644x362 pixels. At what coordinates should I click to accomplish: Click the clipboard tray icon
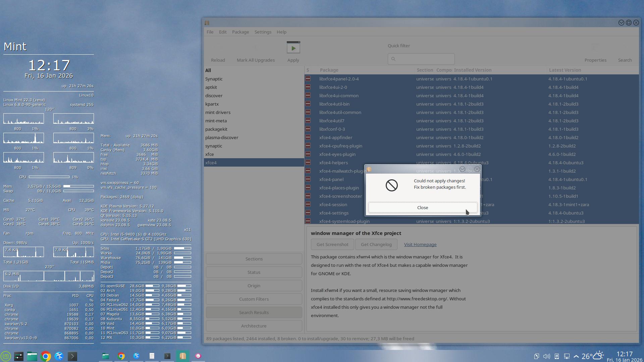click(537, 356)
